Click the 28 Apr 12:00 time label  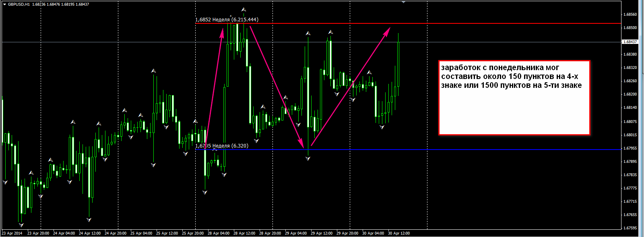point(244,233)
